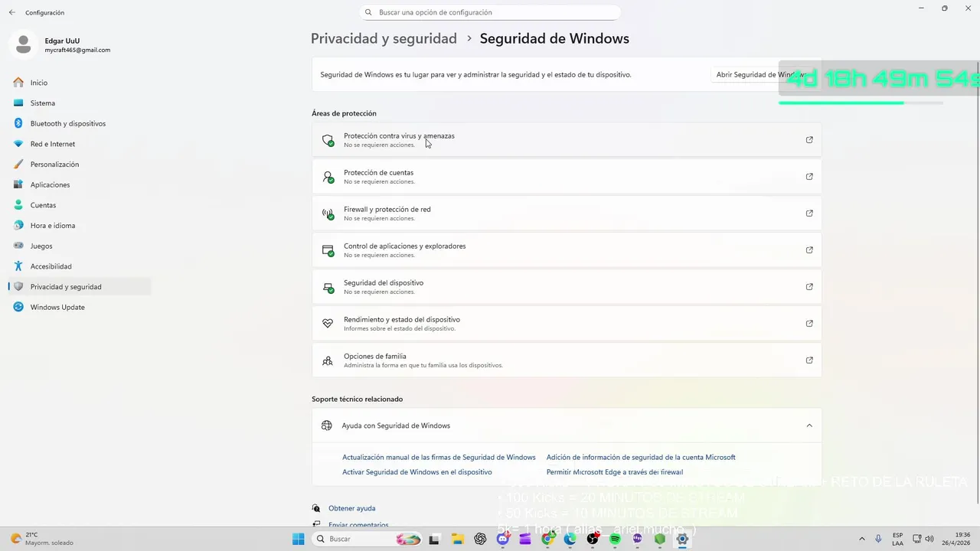Go to Juegos section

(80, 246)
